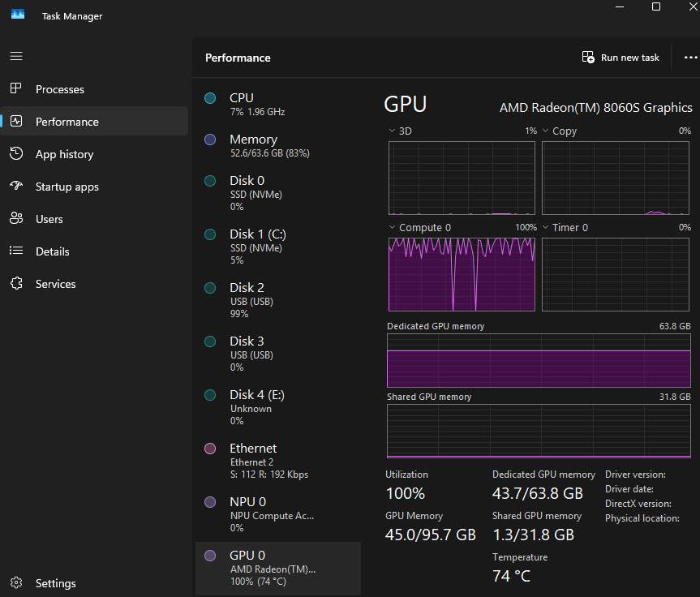The width and height of the screenshot is (700, 597).
Task: Click the Driver version label
Action: pos(635,475)
